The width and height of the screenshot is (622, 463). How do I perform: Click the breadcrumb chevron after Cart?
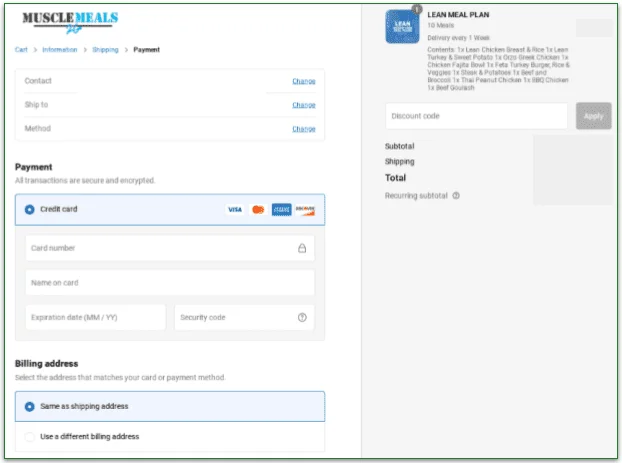[x=35, y=50]
